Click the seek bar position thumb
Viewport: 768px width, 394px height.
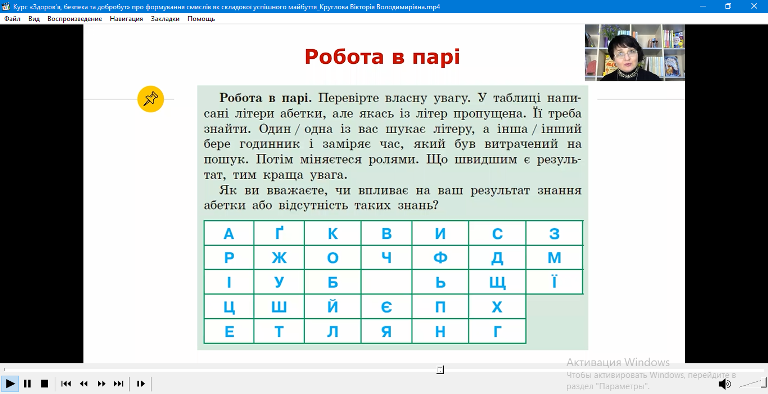pyautogui.click(x=440, y=370)
